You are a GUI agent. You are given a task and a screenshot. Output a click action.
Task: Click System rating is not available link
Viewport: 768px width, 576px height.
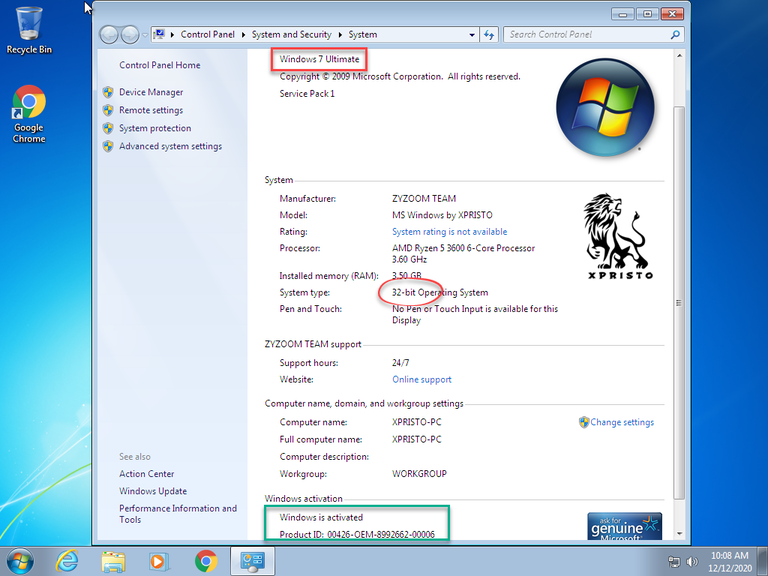point(450,232)
